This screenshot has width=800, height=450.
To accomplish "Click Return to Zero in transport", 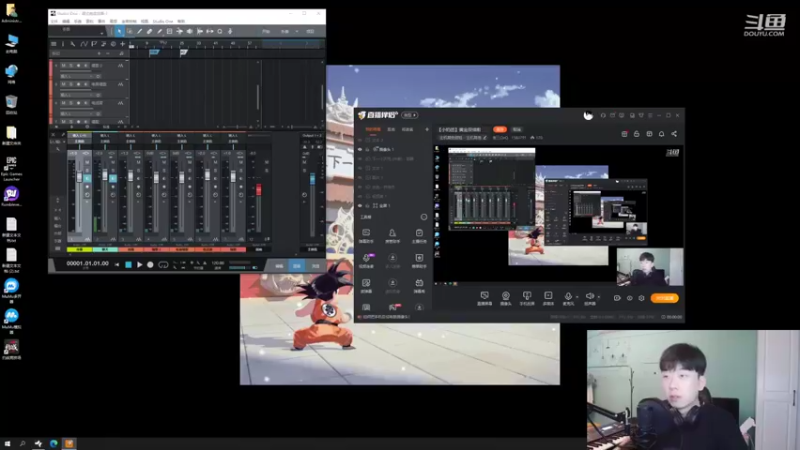I will [117, 265].
